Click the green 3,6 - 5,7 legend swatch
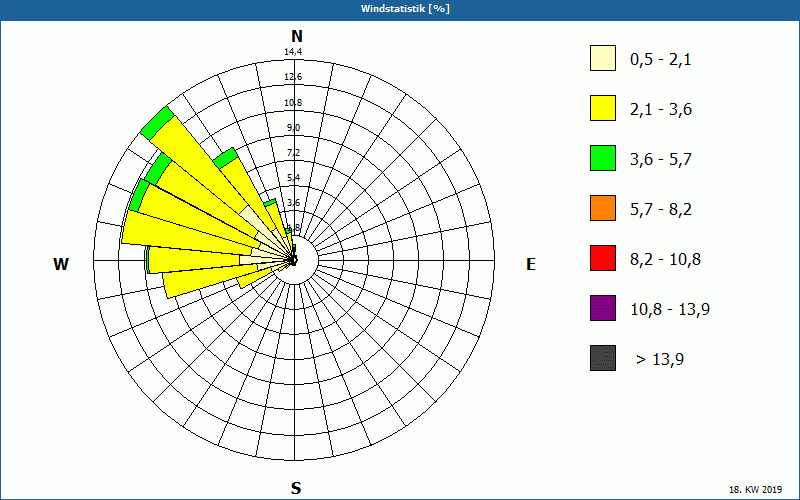 pos(603,158)
